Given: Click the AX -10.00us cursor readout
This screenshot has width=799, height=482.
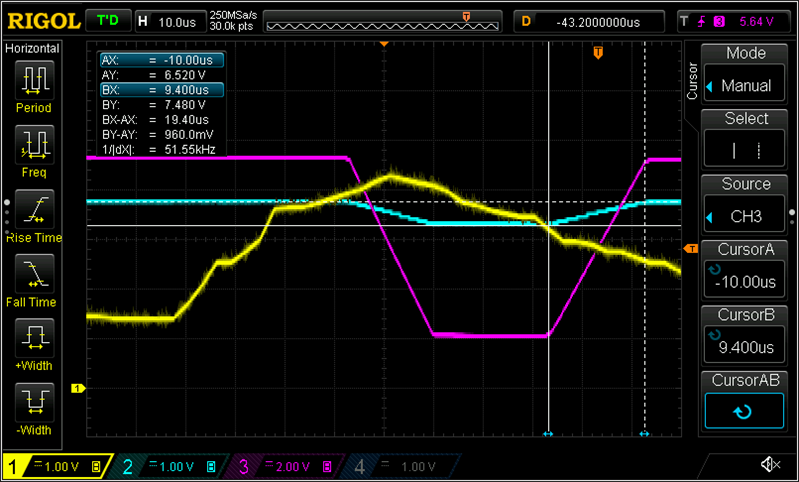Looking at the screenshot, I should 162,60.
